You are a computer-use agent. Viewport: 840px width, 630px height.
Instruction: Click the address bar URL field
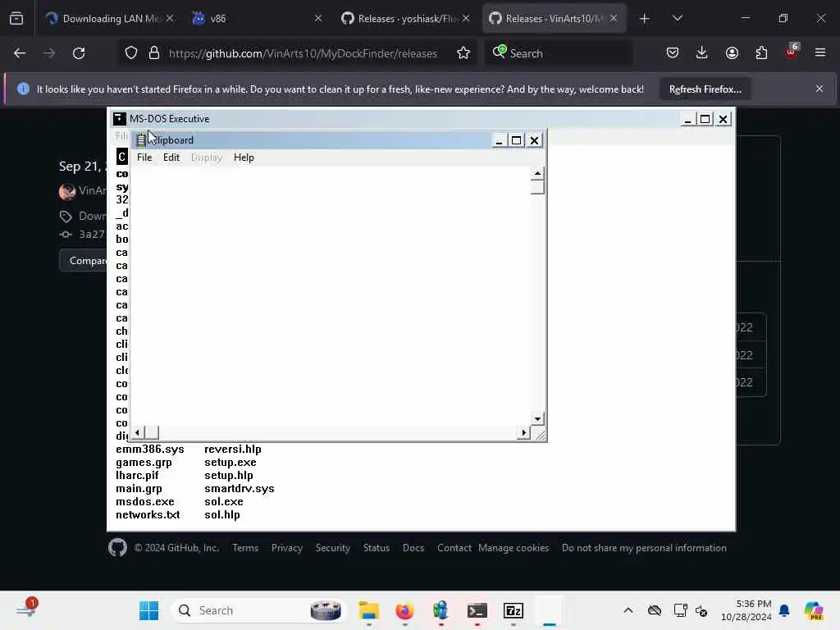303,53
